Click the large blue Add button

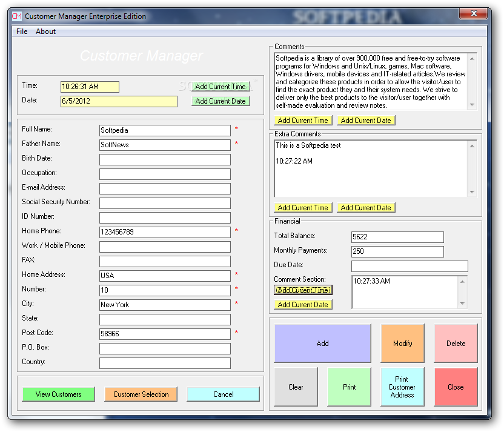pos(322,344)
